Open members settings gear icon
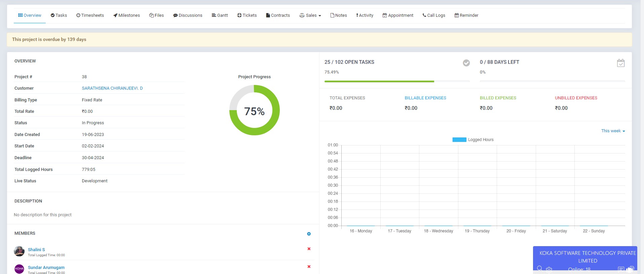Screen dimensions: 644x274 click(309, 234)
